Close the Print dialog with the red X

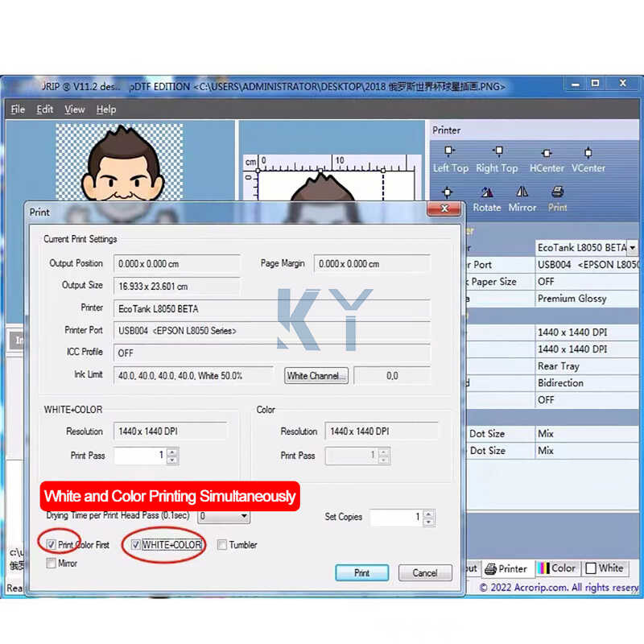(x=444, y=210)
